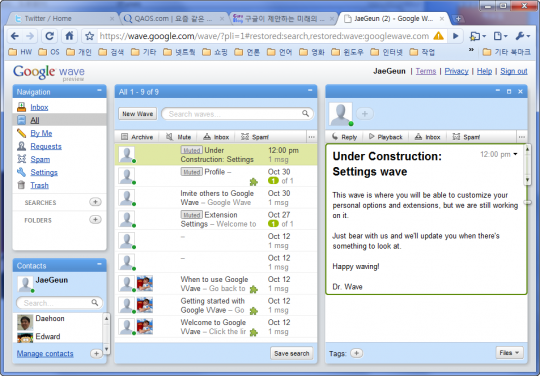Open the Under Construction: Settings wave
540x376 pixels.
pyautogui.click(x=216, y=155)
